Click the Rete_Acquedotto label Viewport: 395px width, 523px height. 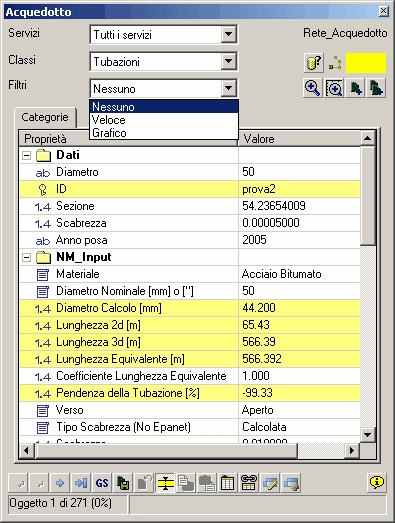[x=345, y=33]
